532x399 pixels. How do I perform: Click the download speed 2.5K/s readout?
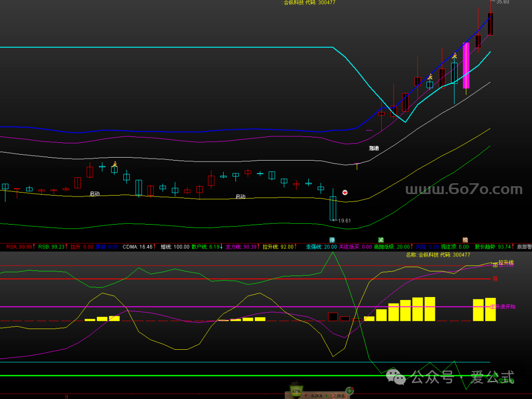pos(338,396)
